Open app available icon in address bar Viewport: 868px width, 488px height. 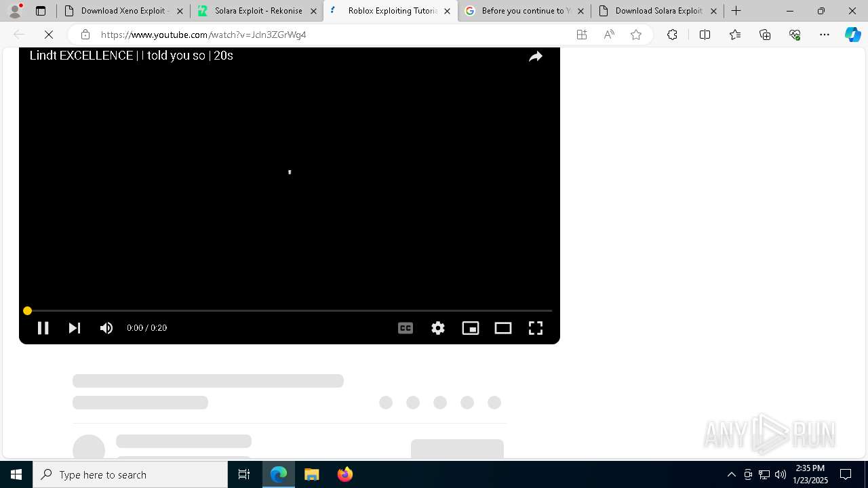(582, 35)
